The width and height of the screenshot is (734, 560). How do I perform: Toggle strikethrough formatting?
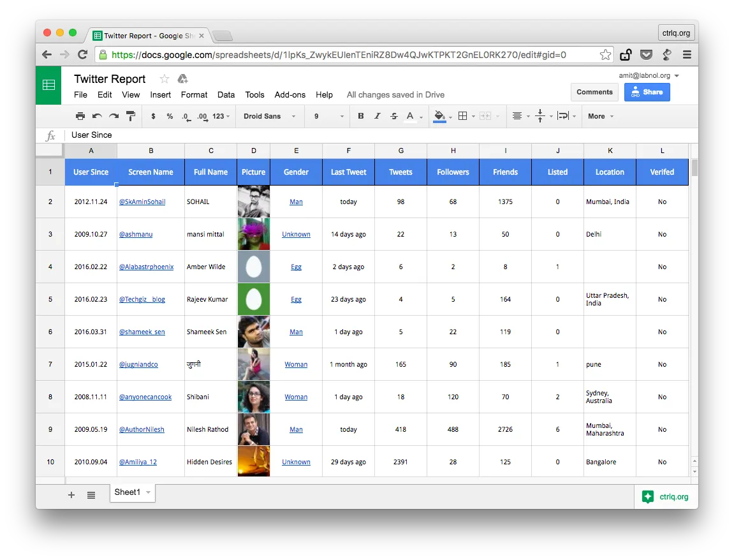[x=394, y=116]
